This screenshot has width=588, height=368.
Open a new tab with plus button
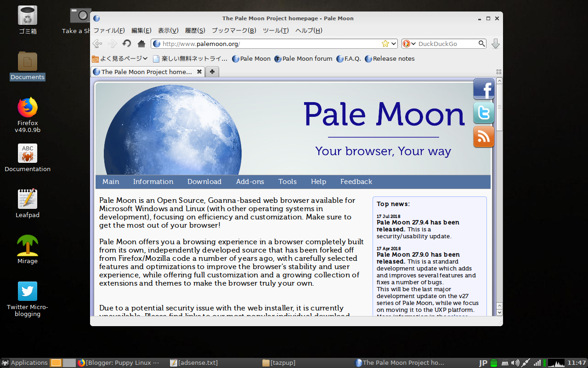pyautogui.click(x=212, y=72)
